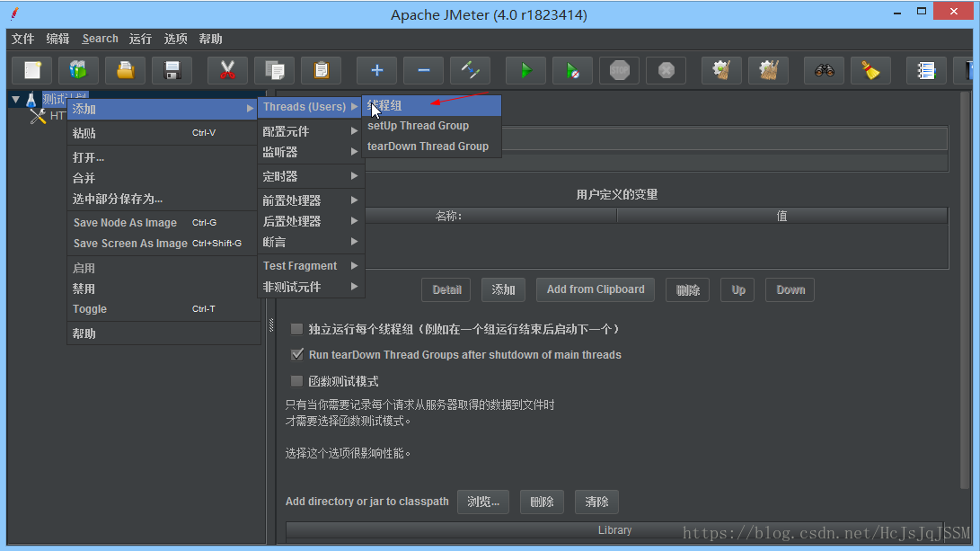Screen dimensions: 980x551
Task: Select 打开... in context menu
Action: 162,157
